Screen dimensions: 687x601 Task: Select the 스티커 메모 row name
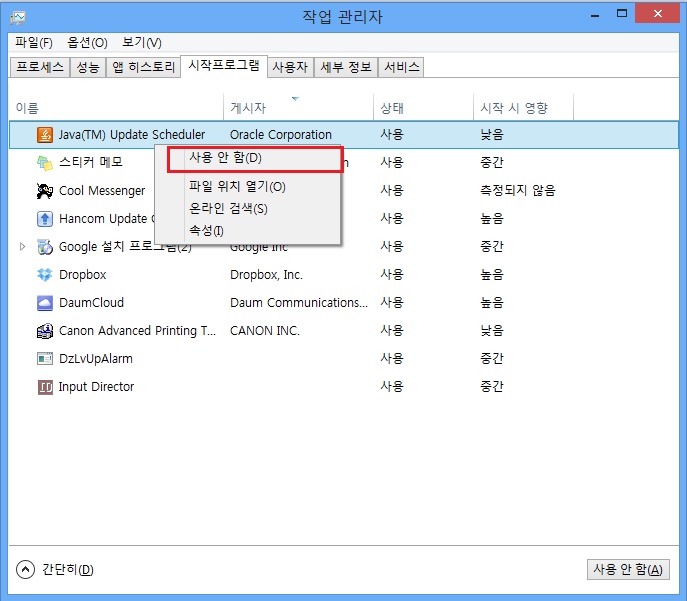tap(91, 163)
